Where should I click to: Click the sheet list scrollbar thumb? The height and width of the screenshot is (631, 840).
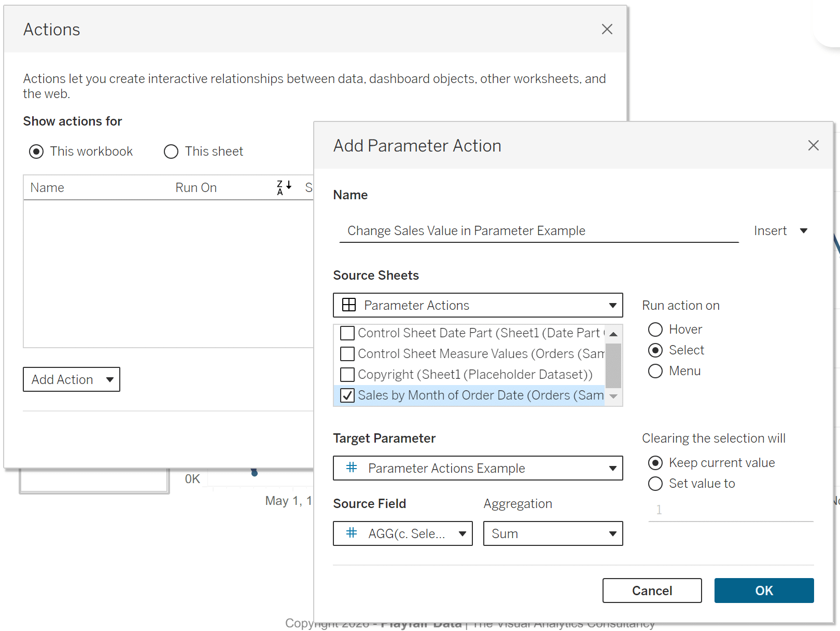point(613,365)
